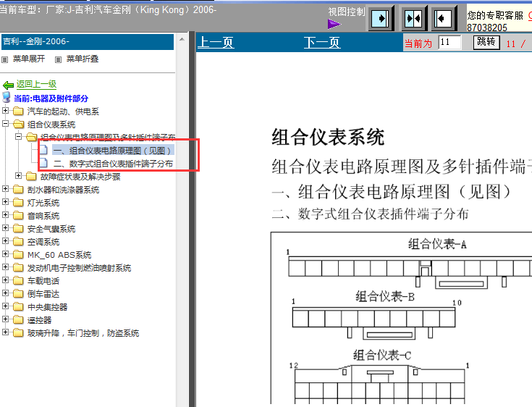
Task: Click the folder icon for 故障症状表及解决步骤
Action: click(31, 176)
